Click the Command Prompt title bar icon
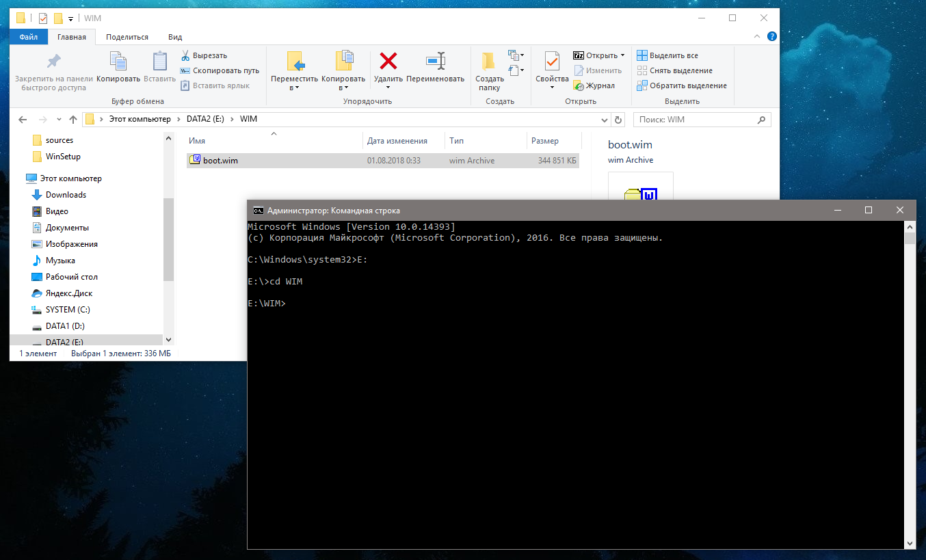Viewport: 926px width, 560px height. coord(259,211)
